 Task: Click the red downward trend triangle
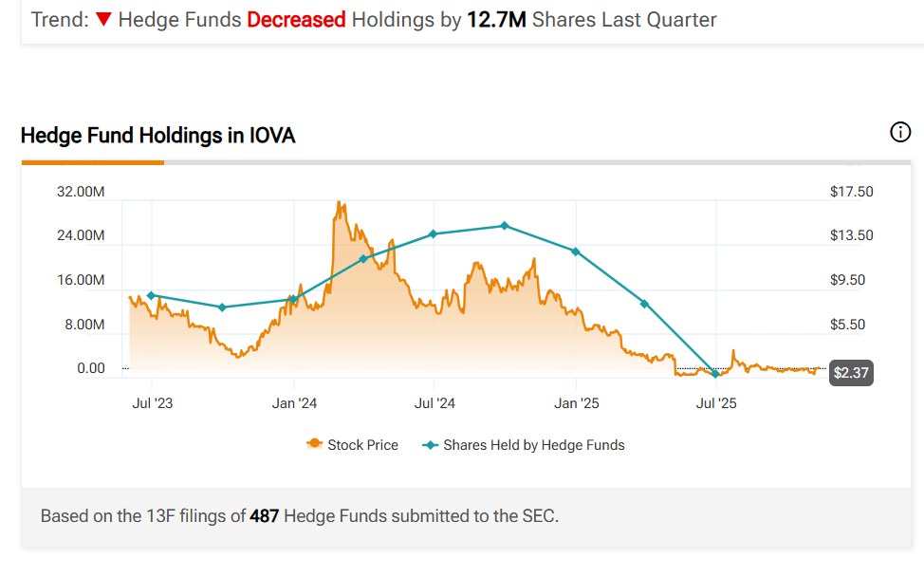[x=103, y=20]
